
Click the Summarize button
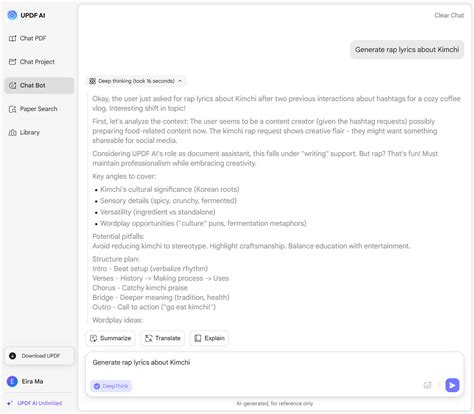pyautogui.click(x=111, y=338)
